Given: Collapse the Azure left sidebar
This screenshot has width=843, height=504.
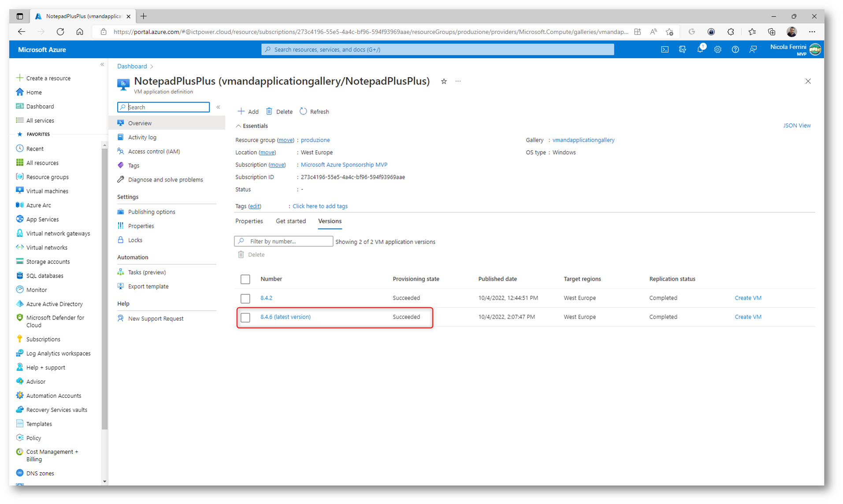Looking at the screenshot, I should (102, 64).
